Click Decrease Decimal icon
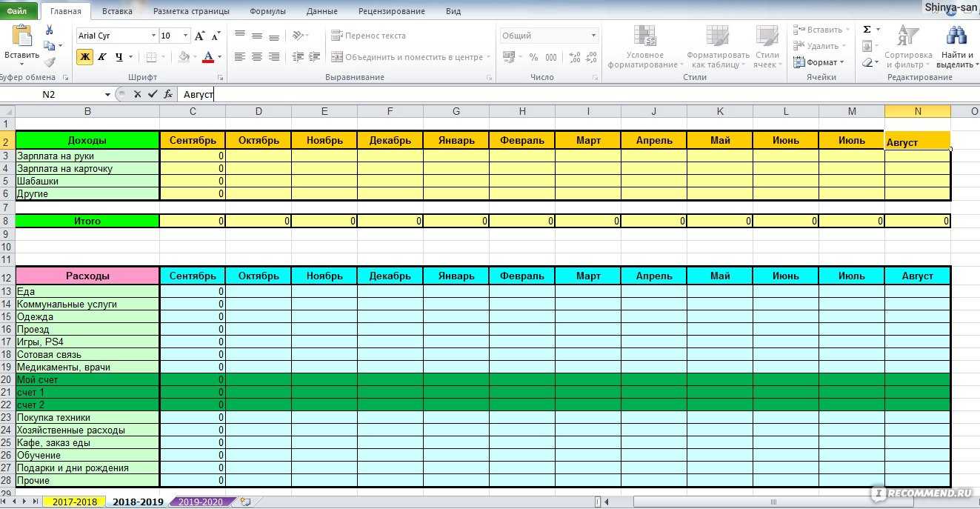 click(592, 57)
